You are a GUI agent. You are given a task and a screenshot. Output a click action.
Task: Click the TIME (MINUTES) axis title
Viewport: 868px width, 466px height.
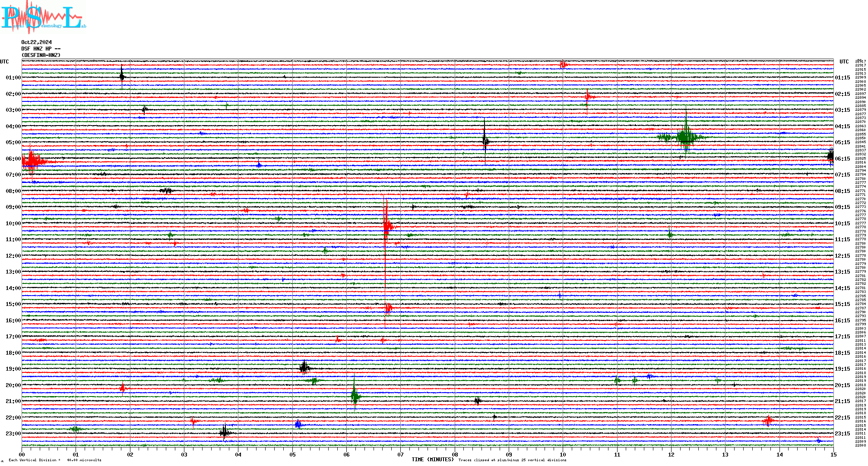click(433, 460)
